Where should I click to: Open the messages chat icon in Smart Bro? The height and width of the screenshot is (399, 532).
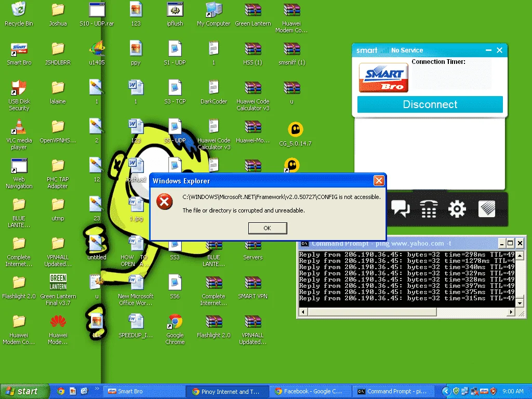tap(401, 209)
